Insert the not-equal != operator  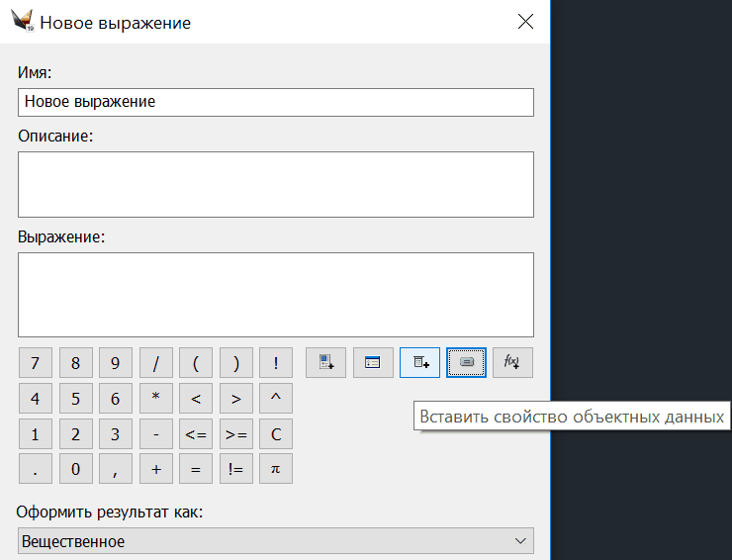(235, 469)
